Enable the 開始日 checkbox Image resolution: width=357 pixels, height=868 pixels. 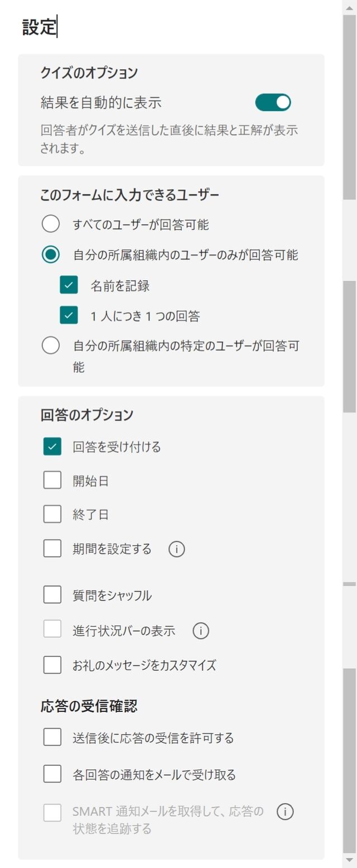(x=52, y=481)
